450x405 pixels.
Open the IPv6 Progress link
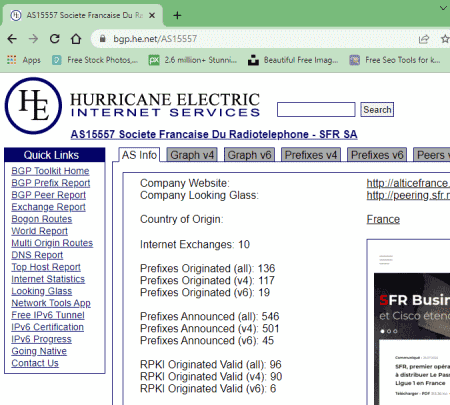tap(41, 339)
